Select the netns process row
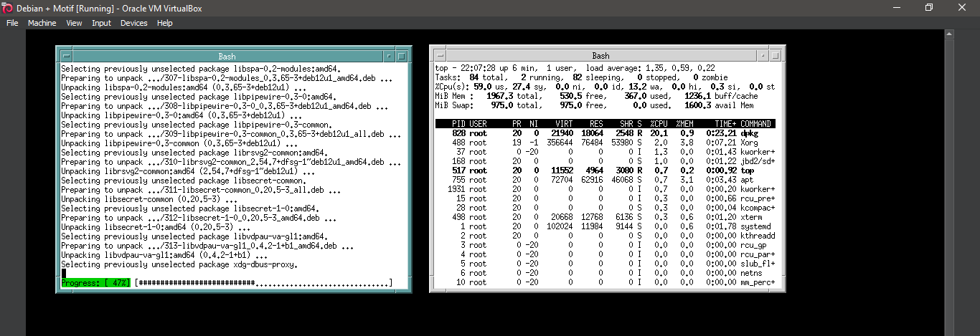The width and height of the screenshot is (980, 336). [605, 273]
